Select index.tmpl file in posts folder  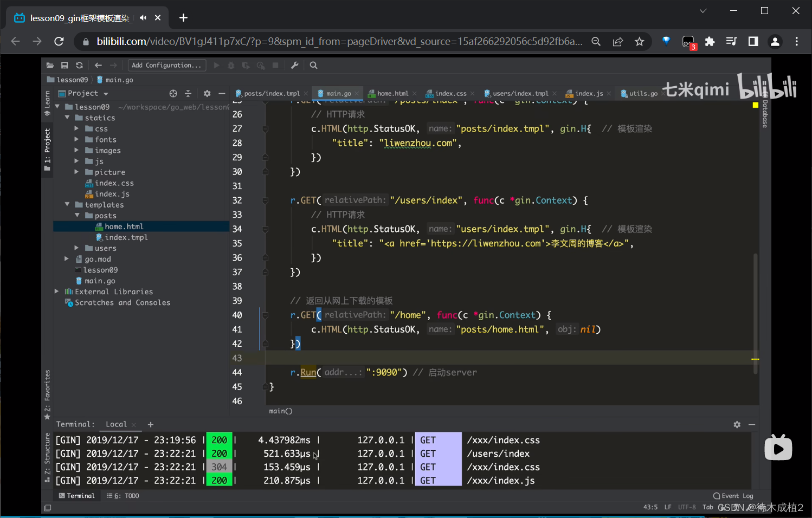(126, 237)
